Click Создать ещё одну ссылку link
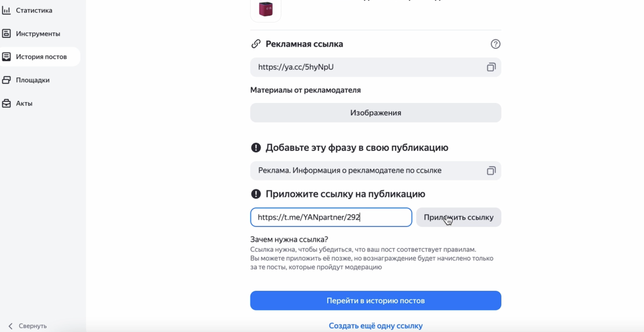 point(376,326)
